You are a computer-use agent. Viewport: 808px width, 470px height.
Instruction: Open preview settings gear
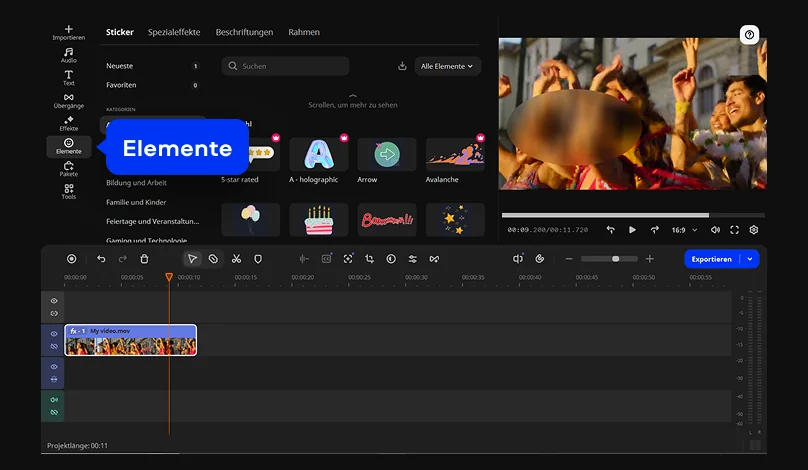coord(754,230)
